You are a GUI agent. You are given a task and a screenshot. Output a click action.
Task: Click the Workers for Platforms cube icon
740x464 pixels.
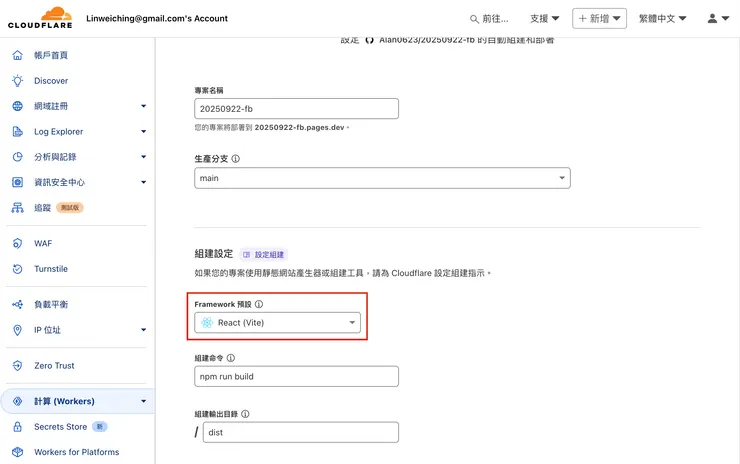[x=17, y=452]
